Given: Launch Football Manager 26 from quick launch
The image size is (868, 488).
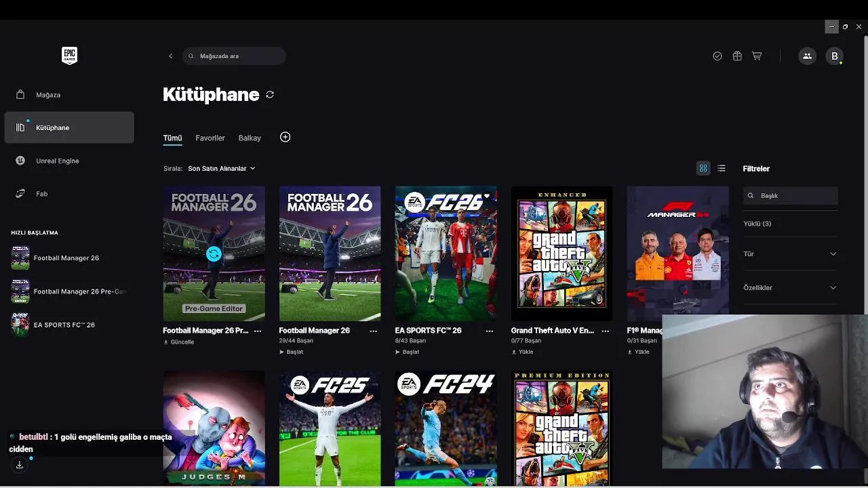Looking at the screenshot, I should click(66, 258).
